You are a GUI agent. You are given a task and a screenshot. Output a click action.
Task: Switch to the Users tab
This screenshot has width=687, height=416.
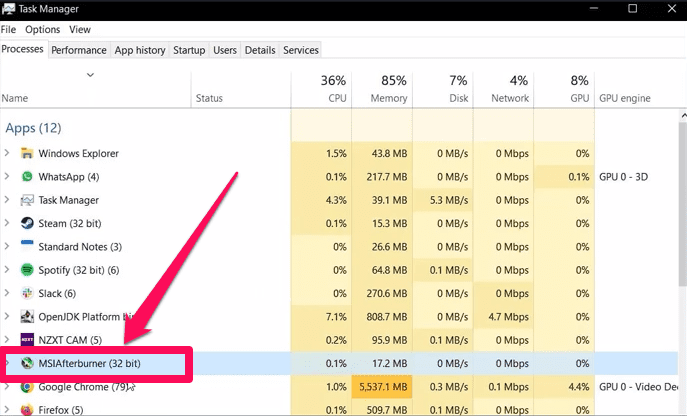click(x=225, y=50)
